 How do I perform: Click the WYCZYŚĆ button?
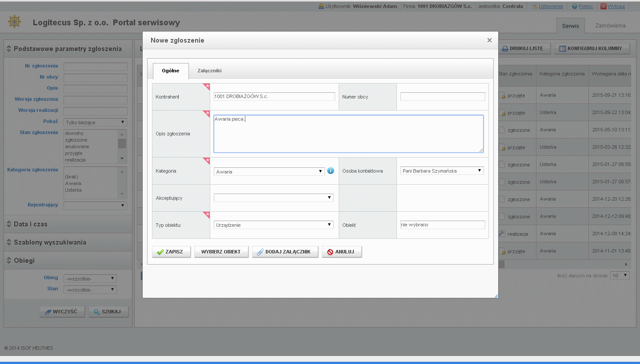click(x=62, y=312)
